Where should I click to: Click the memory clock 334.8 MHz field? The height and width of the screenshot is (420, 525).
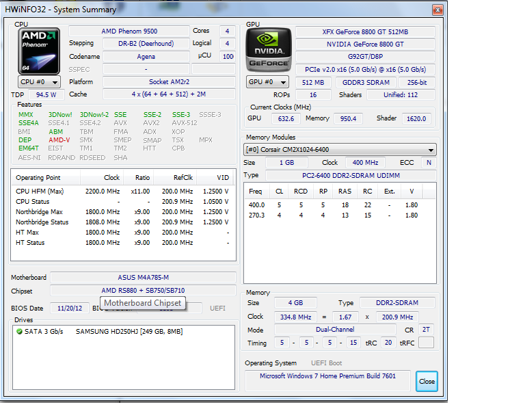(x=295, y=317)
